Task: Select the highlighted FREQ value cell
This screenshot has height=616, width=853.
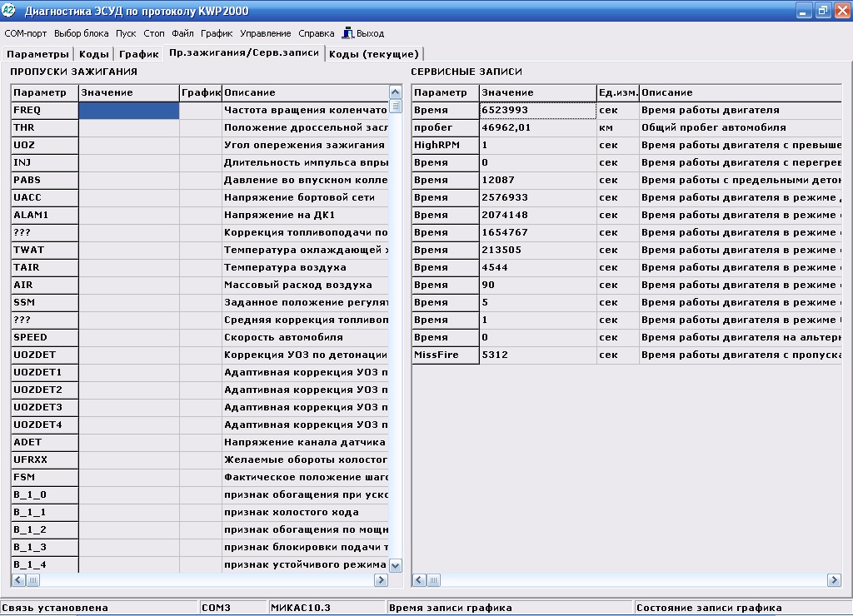Action: (x=129, y=110)
